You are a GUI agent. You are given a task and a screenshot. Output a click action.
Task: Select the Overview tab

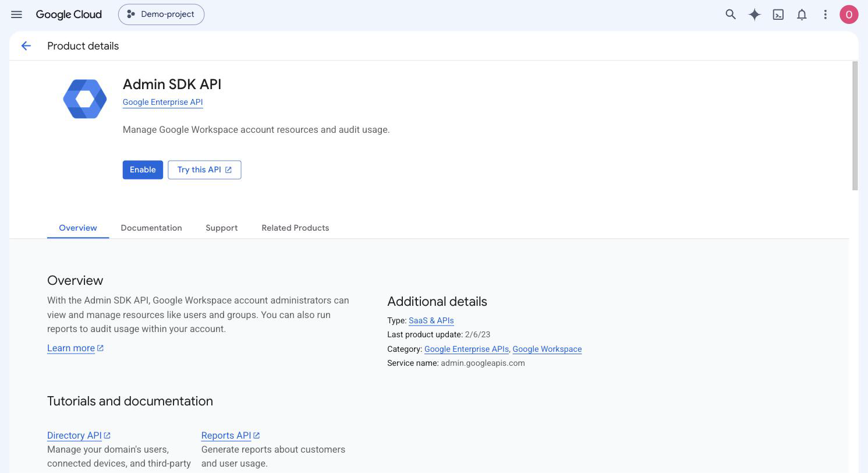[x=78, y=228]
